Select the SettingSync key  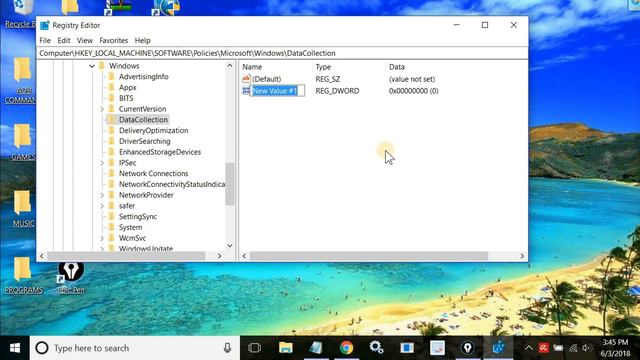click(138, 217)
